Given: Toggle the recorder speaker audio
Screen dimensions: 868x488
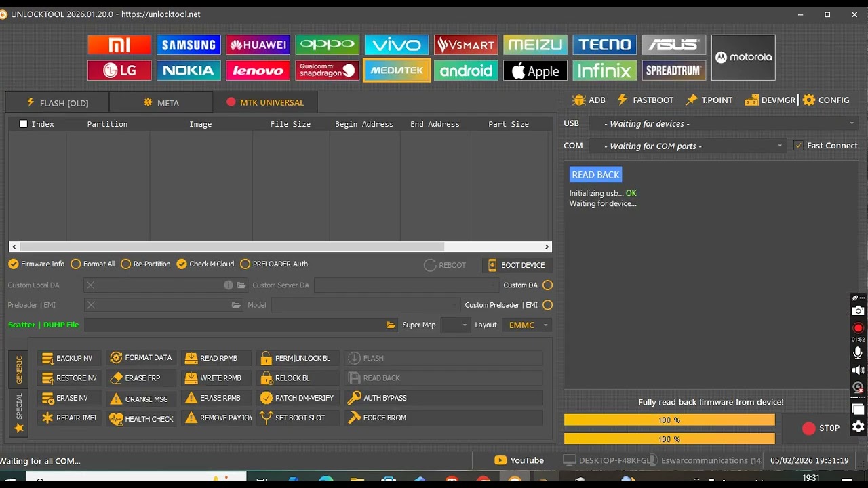Looking at the screenshot, I should pos(858,371).
